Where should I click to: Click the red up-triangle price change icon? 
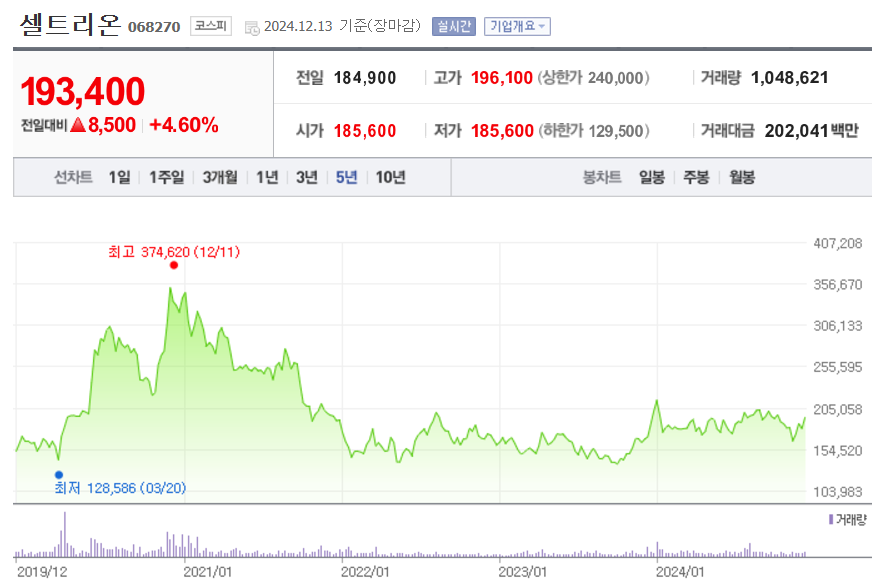click(78, 125)
